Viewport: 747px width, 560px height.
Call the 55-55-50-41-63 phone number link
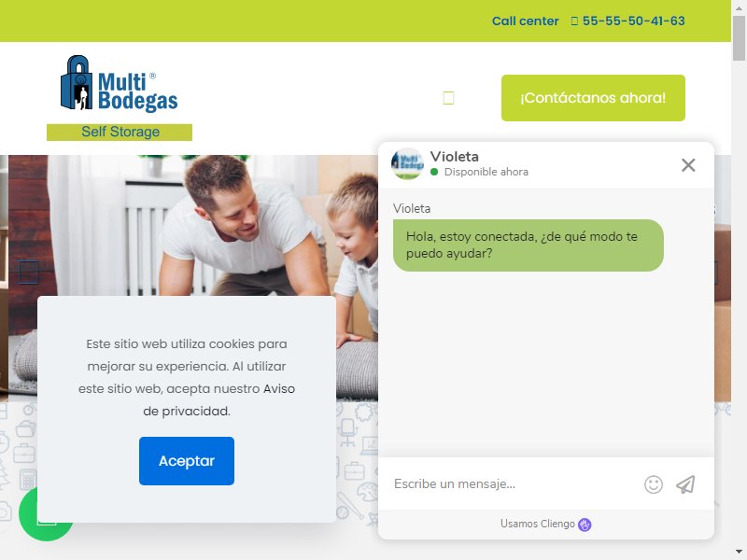(x=633, y=21)
